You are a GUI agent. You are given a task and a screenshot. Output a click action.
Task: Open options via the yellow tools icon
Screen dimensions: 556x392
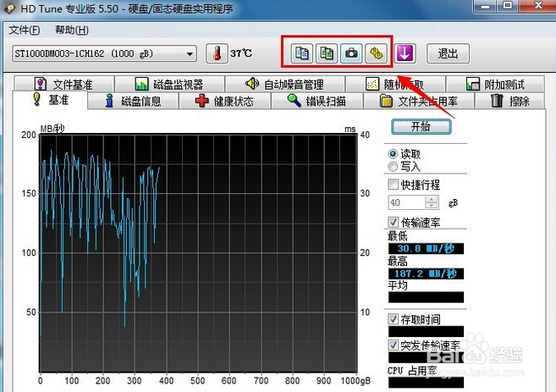click(375, 53)
